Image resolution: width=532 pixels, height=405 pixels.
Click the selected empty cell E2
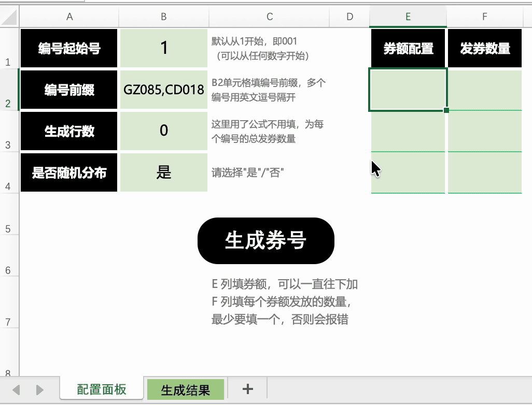(408, 90)
